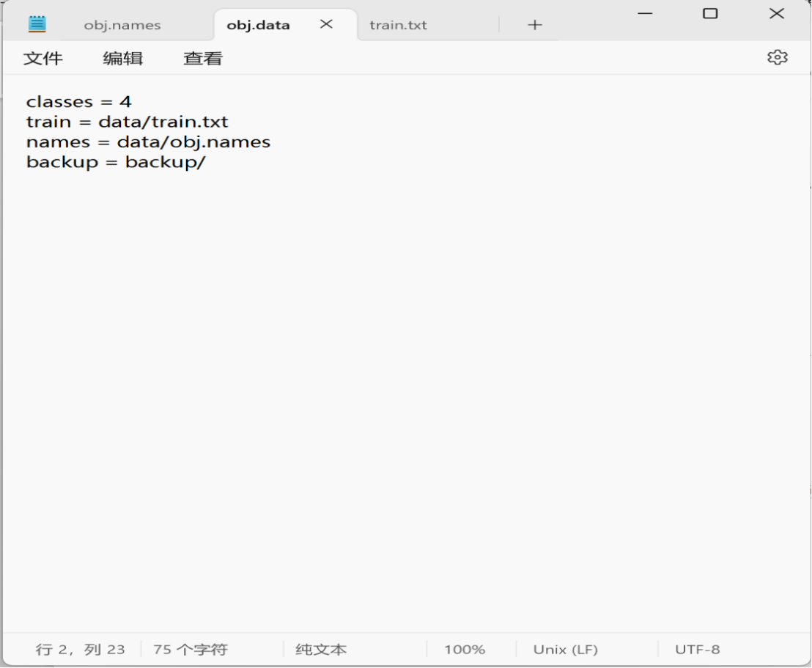Open the 查看 menu
Viewport: 812px width, 668px height.
203,58
